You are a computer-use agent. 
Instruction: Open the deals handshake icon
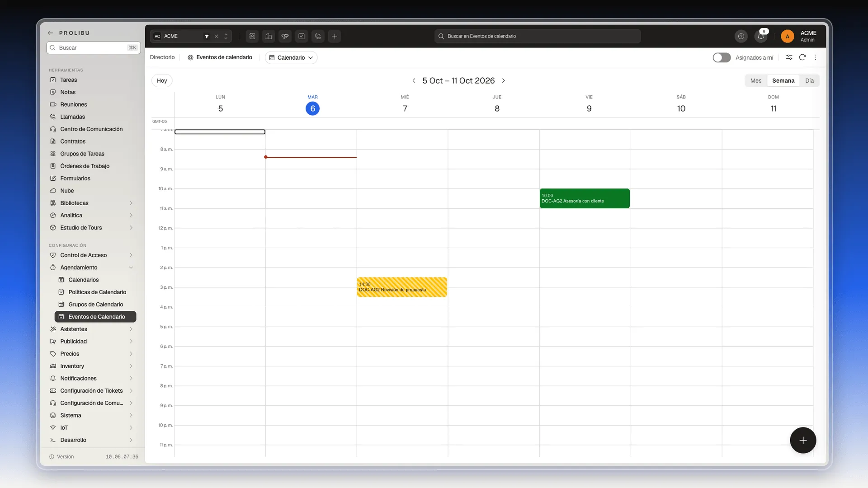(x=285, y=36)
